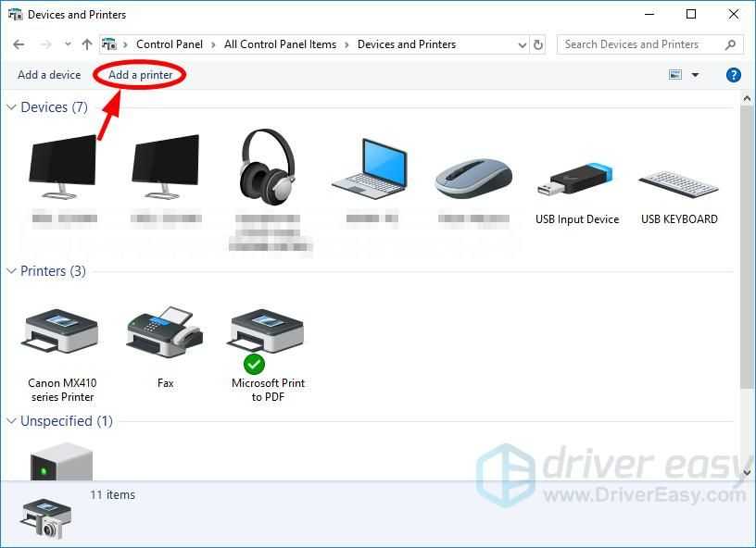Screen dimensions: 756x548
Task: Select the unspecified server tower device
Action: [x=61, y=461]
